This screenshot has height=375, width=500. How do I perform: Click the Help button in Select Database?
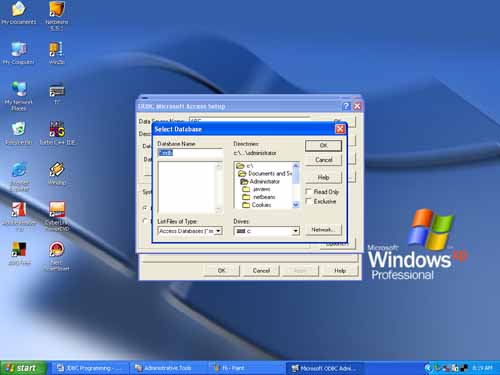click(x=323, y=177)
